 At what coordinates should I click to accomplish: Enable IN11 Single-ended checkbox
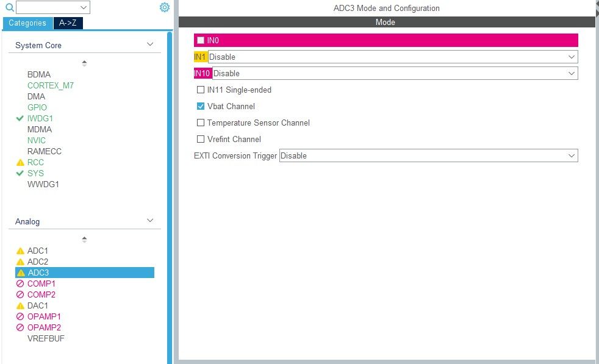tap(201, 90)
